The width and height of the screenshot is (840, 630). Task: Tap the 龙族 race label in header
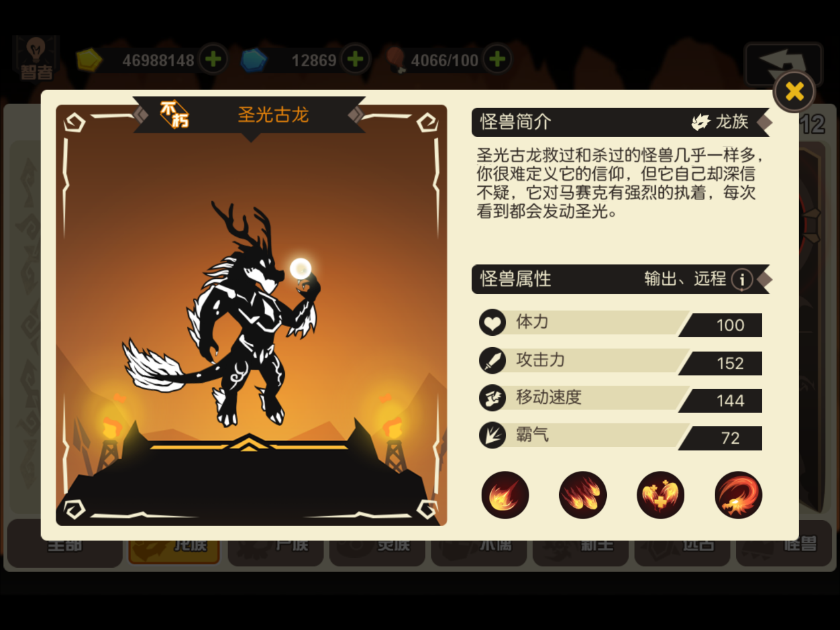tap(720, 122)
